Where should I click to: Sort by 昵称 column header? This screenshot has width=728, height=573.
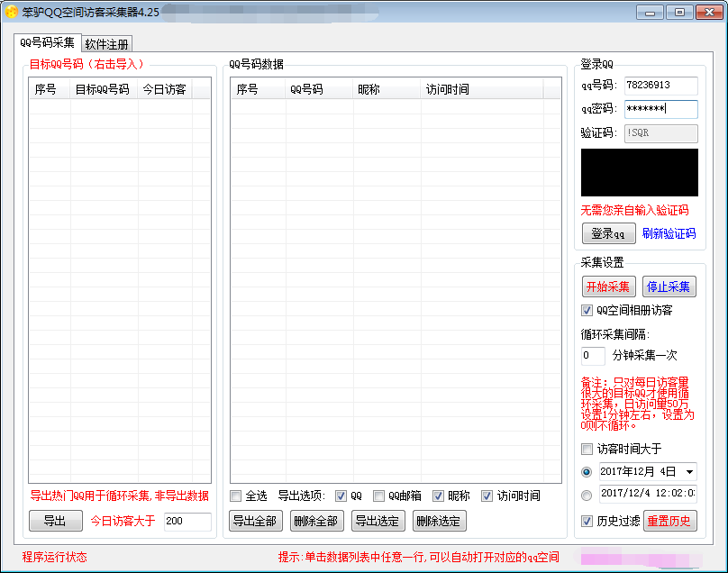tap(387, 89)
